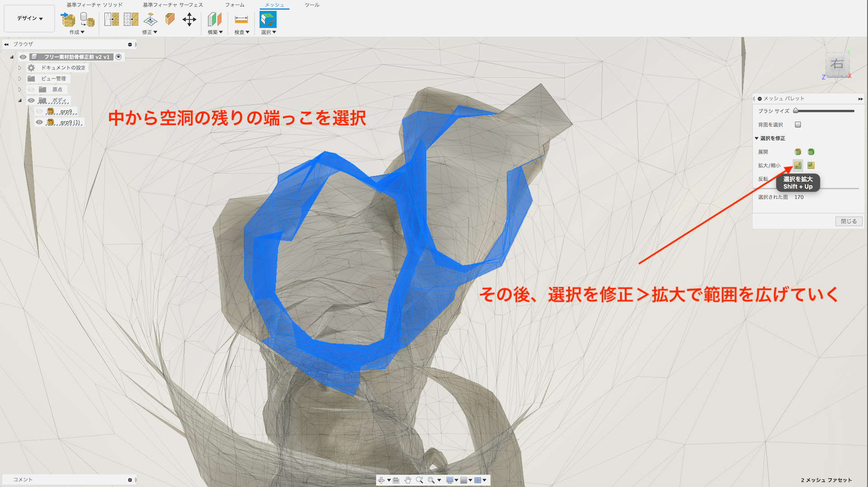Click the Insert Mesh icon in 作成

point(68,19)
